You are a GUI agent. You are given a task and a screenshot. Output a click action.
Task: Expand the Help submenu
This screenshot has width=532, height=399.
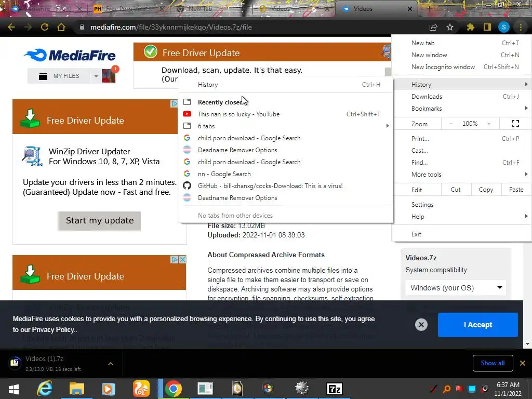462,217
